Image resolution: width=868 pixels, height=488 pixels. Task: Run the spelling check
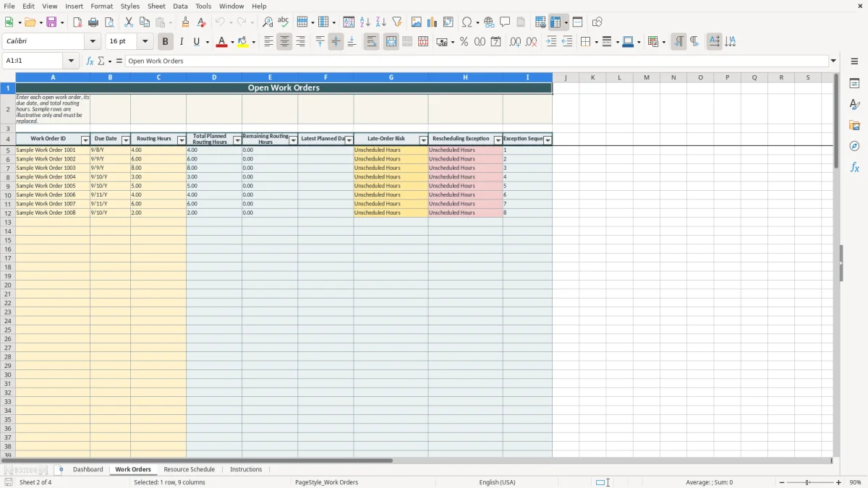(283, 22)
